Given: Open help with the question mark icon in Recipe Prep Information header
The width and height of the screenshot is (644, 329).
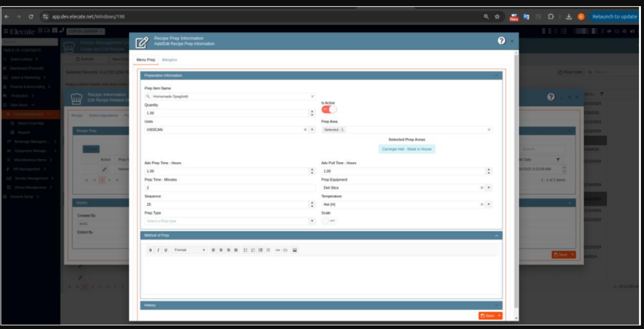Looking at the screenshot, I should pyautogui.click(x=502, y=41).
